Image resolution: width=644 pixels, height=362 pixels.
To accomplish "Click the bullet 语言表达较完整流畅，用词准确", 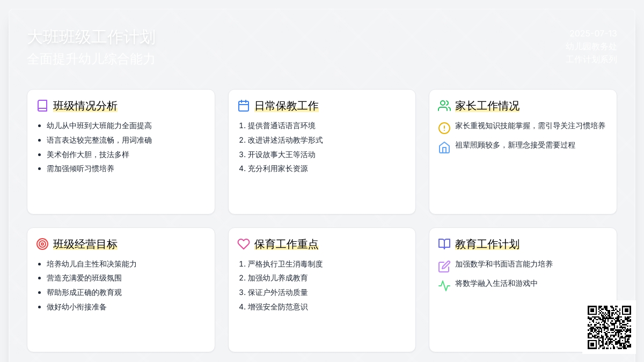I will [99, 140].
